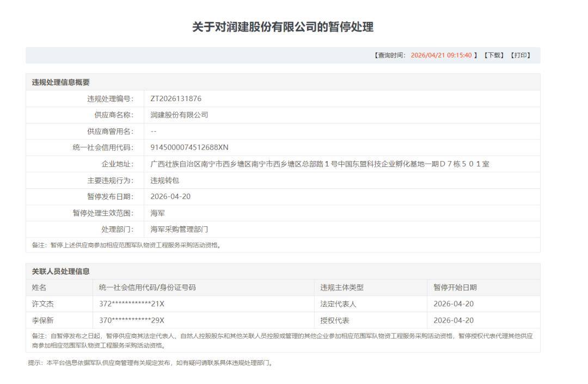Click the name 李保新 in table
This screenshot has width=588, height=384.
click(x=43, y=320)
